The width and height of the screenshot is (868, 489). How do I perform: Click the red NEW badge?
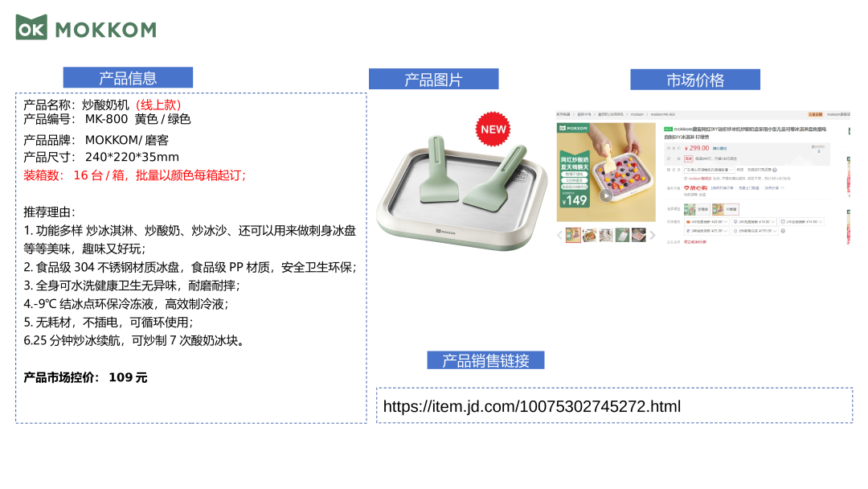tap(493, 129)
